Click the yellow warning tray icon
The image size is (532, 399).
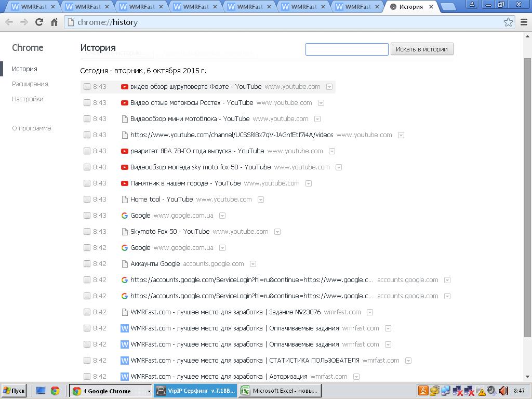click(x=482, y=393)
